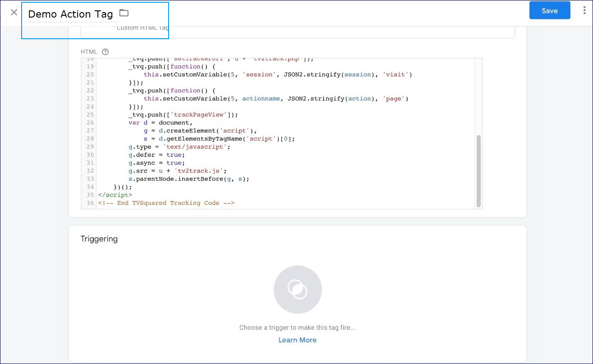Image resolution: width=593 pixels, height=364 pixels.
Task: Click the 'Choose a trigger' prompt text
Action: [x=297, y=328]
